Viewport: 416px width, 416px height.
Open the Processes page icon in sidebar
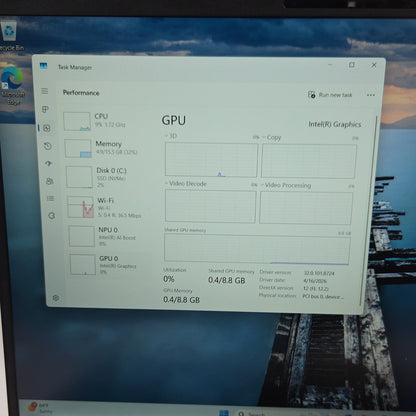(x=45, y=109)
